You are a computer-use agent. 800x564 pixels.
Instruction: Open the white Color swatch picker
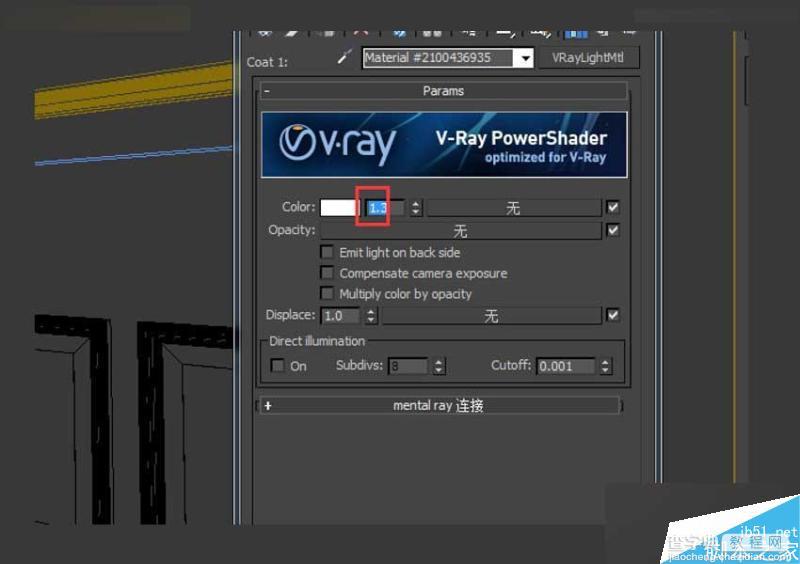[x=338, y=207]
